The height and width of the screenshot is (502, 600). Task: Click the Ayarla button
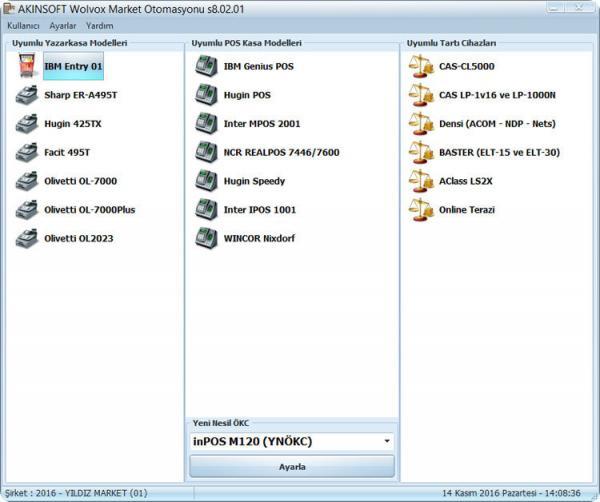click(292, 466)
